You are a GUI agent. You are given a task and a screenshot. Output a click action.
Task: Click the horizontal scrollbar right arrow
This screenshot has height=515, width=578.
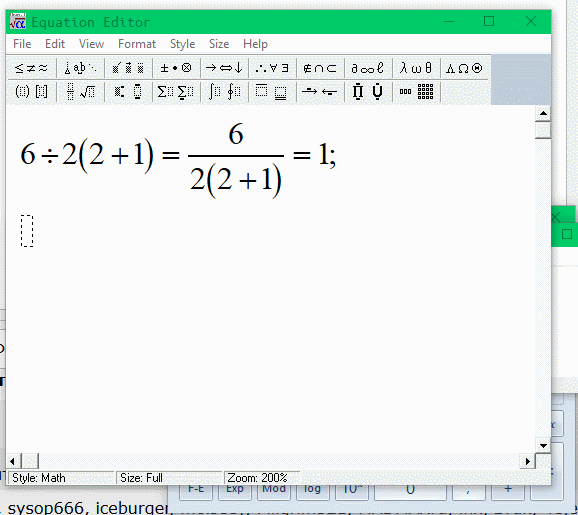click(527, 461)
